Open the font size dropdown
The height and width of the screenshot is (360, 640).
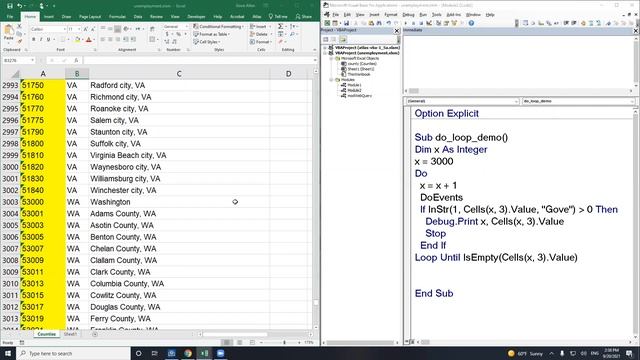click(79, 29)
